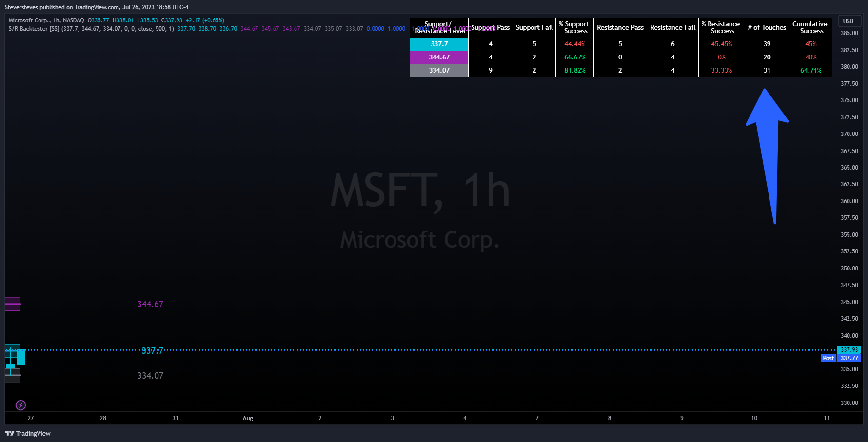Image resolution: width=868 pixels, height=442 pixels.
Task: Click the Support Fail column header
Action: (x=534, y=28)
